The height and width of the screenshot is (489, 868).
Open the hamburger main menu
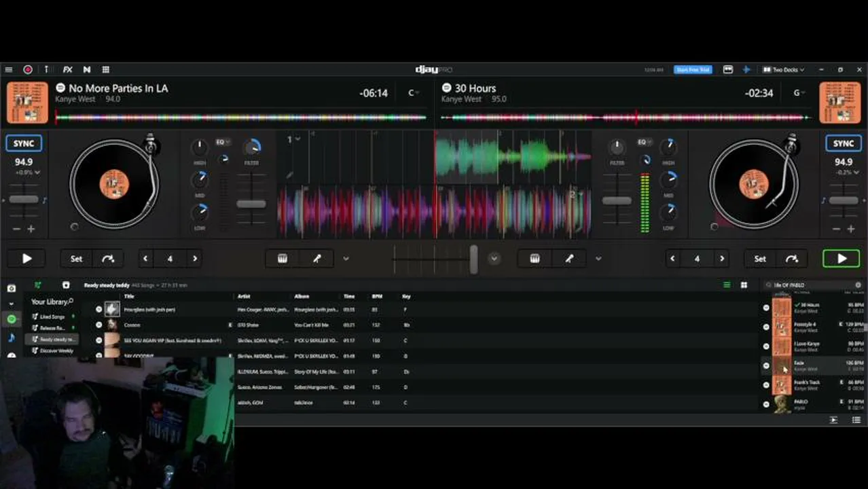pyautogui.click(x=9, y=69)
